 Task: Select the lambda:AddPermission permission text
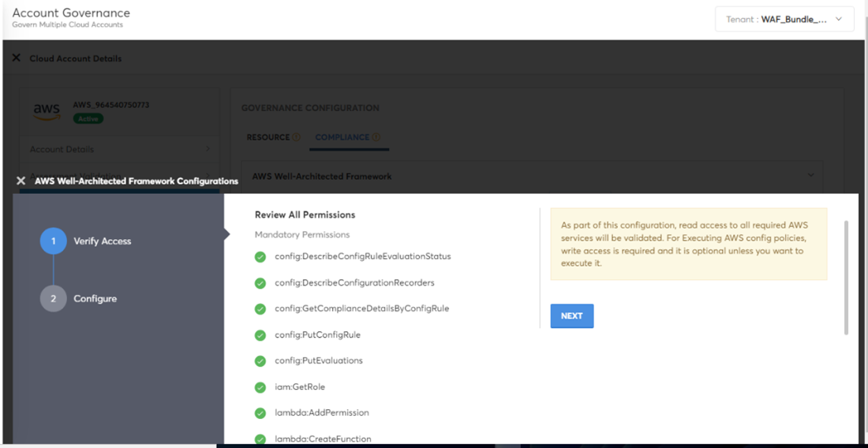pos(322,413)
